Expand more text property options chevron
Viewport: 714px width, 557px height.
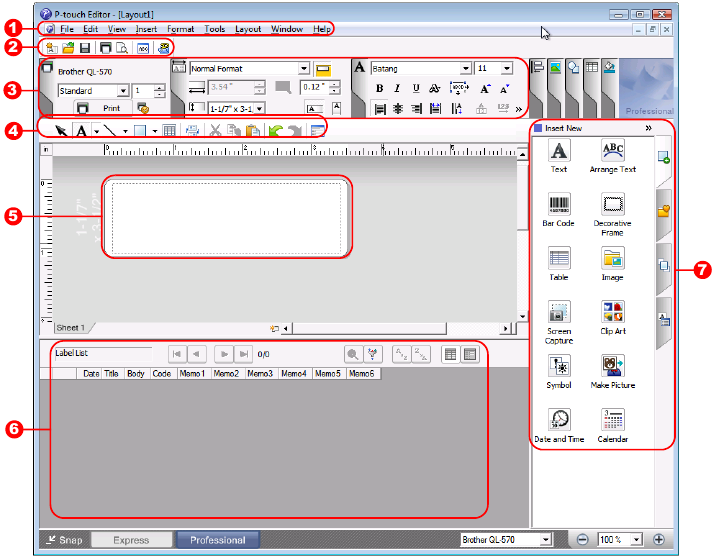point(519,109)
